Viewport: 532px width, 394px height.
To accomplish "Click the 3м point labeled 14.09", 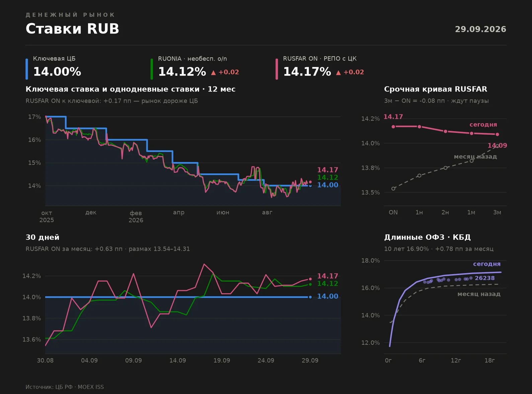I will [x=497, y=134].
